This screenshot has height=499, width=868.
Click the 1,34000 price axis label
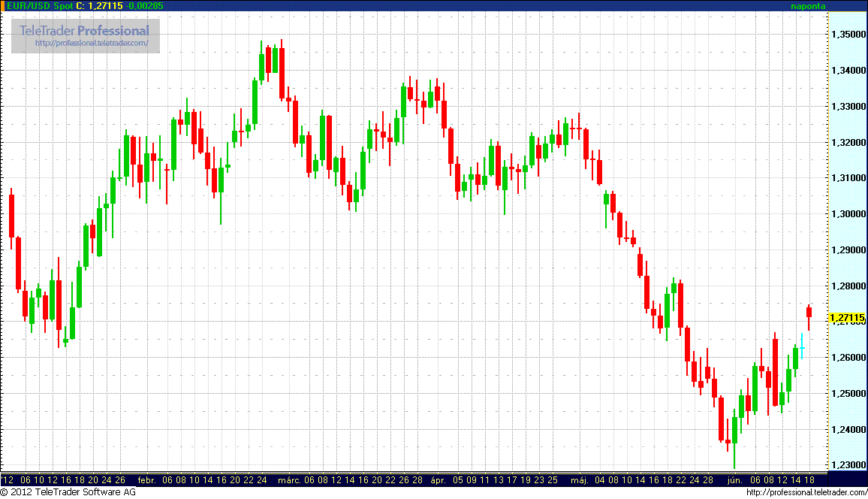[x=848, y=71]
